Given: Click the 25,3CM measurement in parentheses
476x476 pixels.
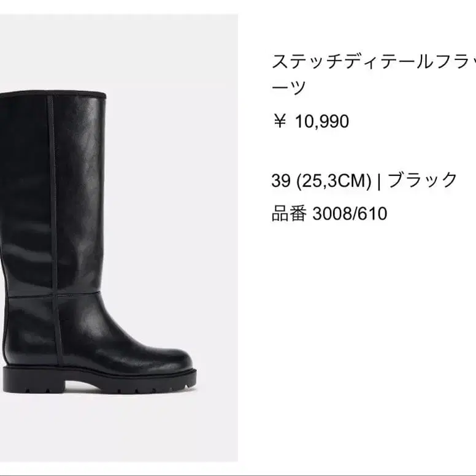Looking at the screenshot, I should click(334, 180).
